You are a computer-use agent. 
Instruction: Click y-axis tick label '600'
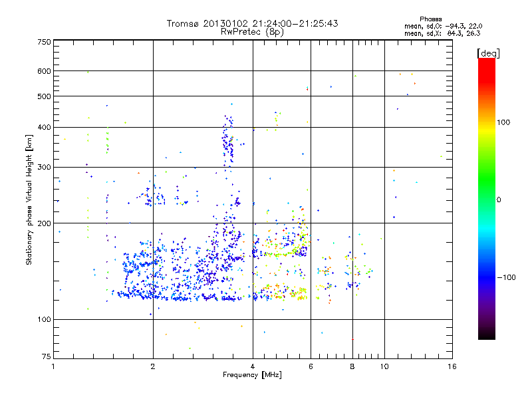coord(44,71)
